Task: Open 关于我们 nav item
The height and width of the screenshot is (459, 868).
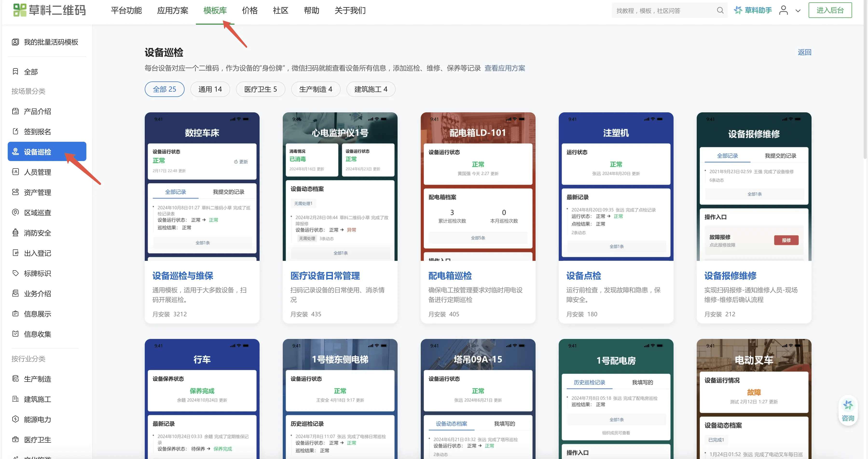Action: click(350, 10)
